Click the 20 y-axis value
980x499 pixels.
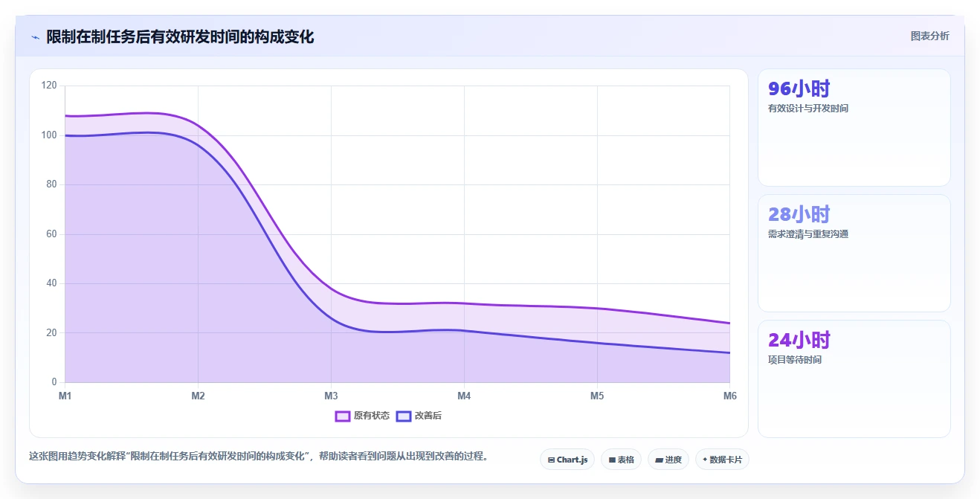(x=51, y=333)
